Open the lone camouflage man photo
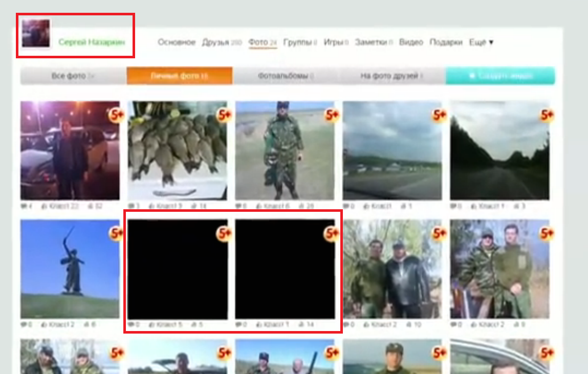Viewport: 588px width, 374px height. 285,150
